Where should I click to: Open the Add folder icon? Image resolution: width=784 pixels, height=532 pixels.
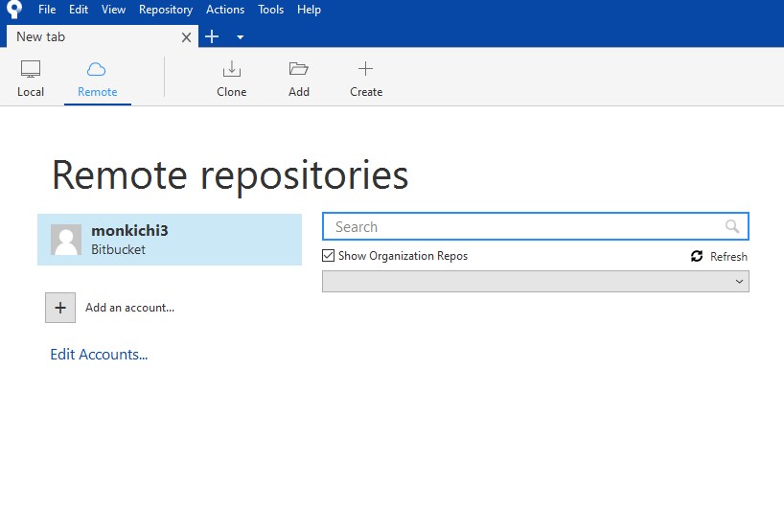tap(299, 69)
